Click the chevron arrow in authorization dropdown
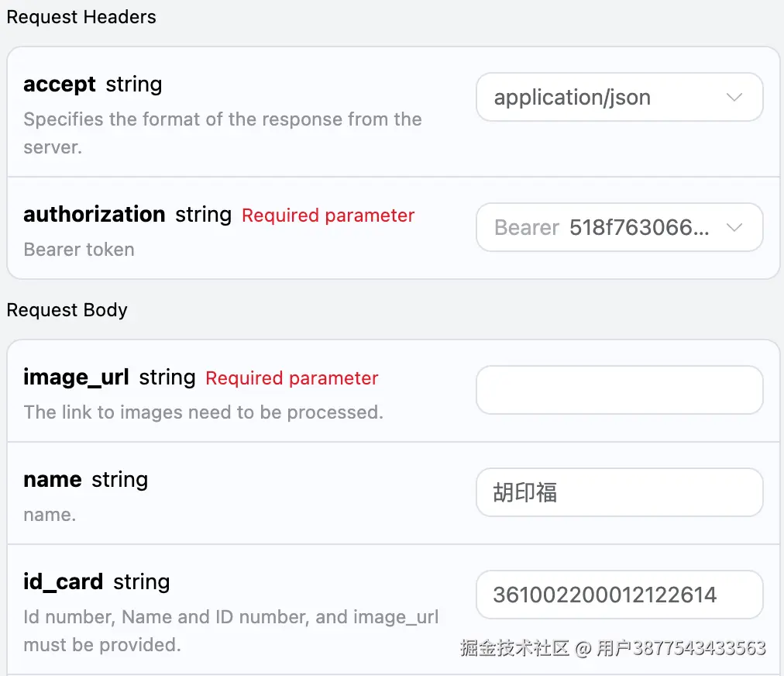The image size is (784, 676). (734, 228)
